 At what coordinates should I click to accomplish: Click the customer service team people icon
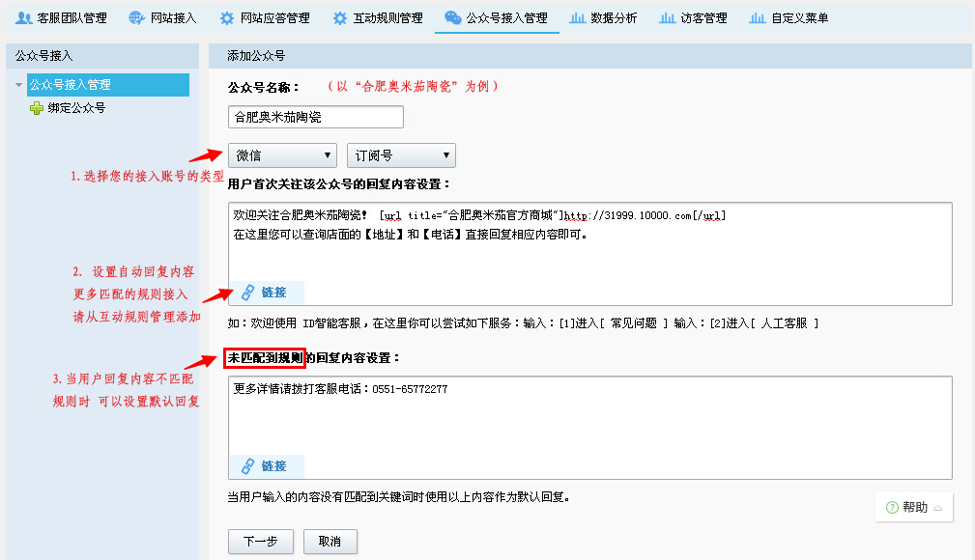tap(24, 18)
